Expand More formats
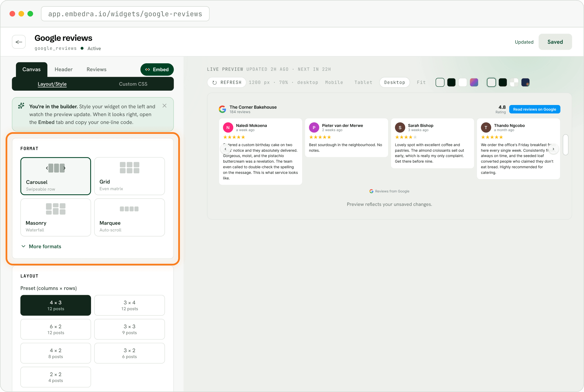 [41, 246]
